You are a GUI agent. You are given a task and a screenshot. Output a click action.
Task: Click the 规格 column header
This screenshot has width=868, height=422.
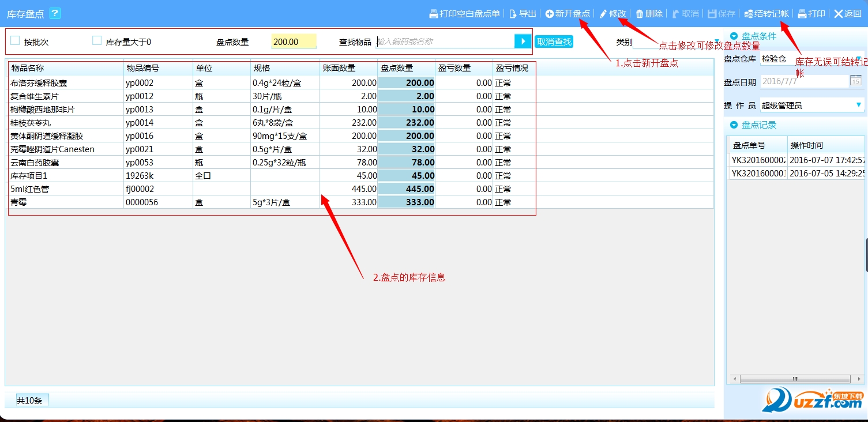(285, 68)
